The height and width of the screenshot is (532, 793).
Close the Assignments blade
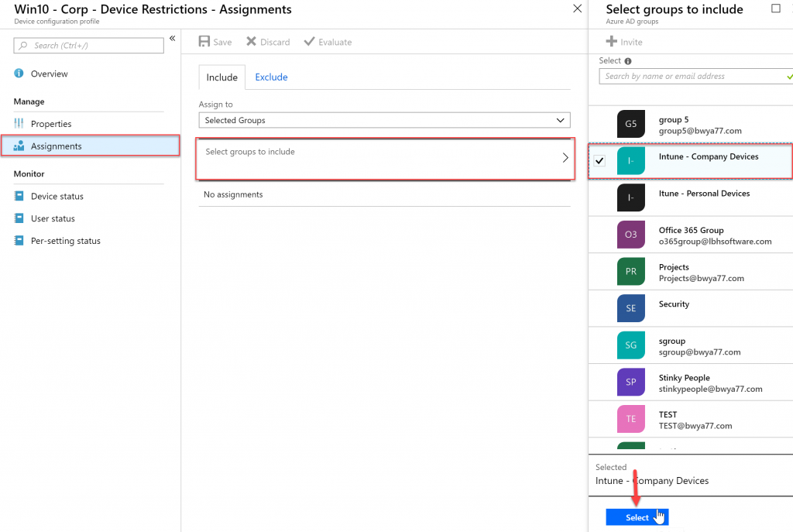[577, 8]
